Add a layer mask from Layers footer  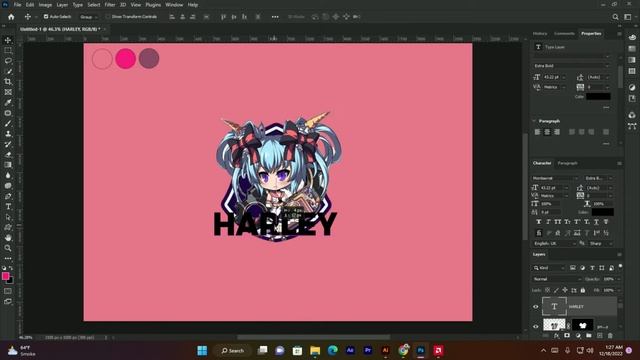coord(567,336)
